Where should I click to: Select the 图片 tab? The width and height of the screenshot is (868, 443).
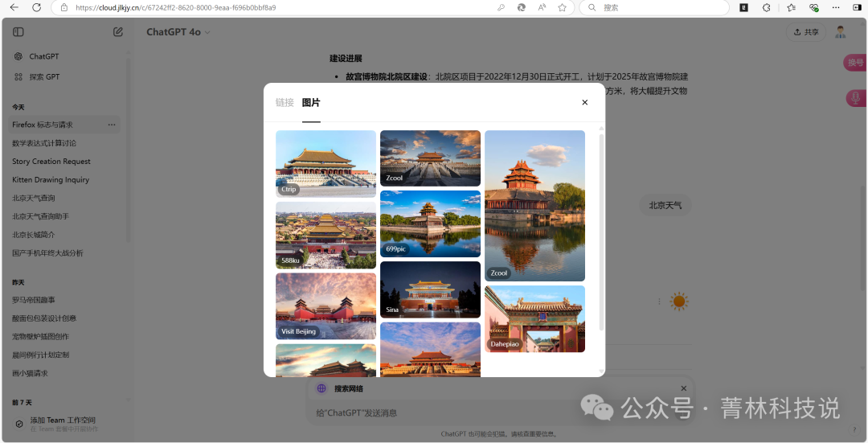(311, 102)
